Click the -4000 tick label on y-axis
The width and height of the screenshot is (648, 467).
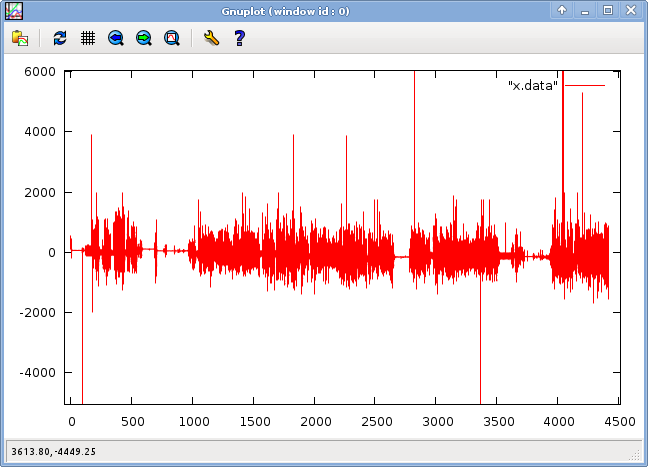click(36, 372)
